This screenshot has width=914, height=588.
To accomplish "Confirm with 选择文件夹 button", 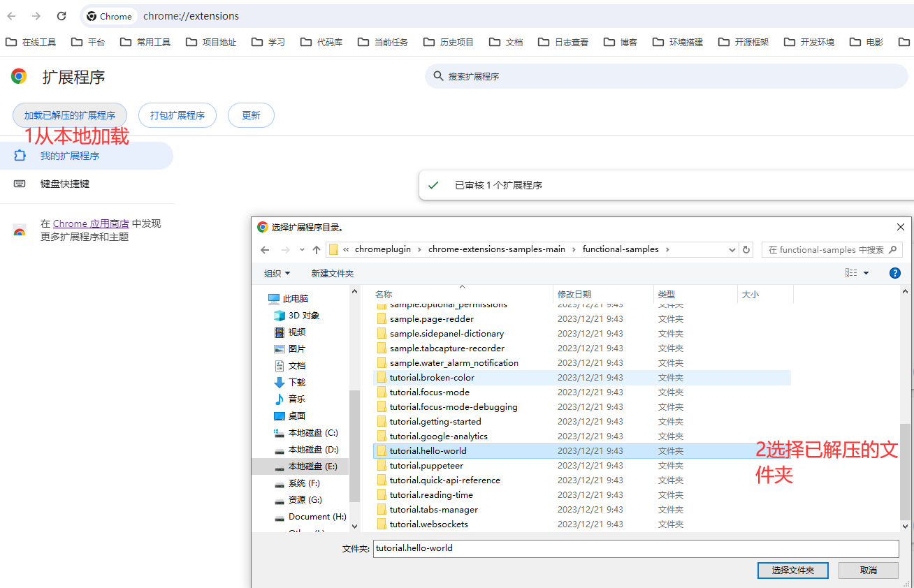I will pos(793,571).
